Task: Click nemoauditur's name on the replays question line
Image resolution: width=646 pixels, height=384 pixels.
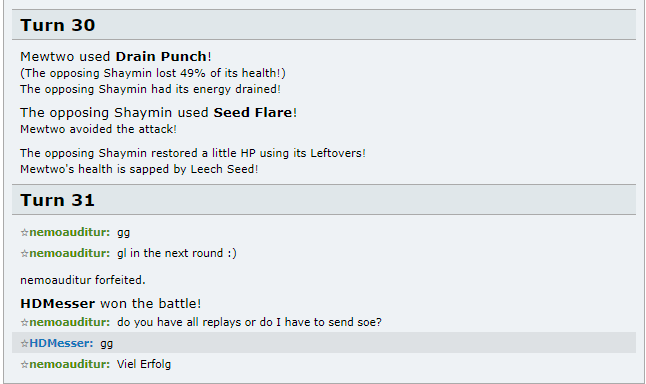Action: pyautogui.click(x=70, y=322)
